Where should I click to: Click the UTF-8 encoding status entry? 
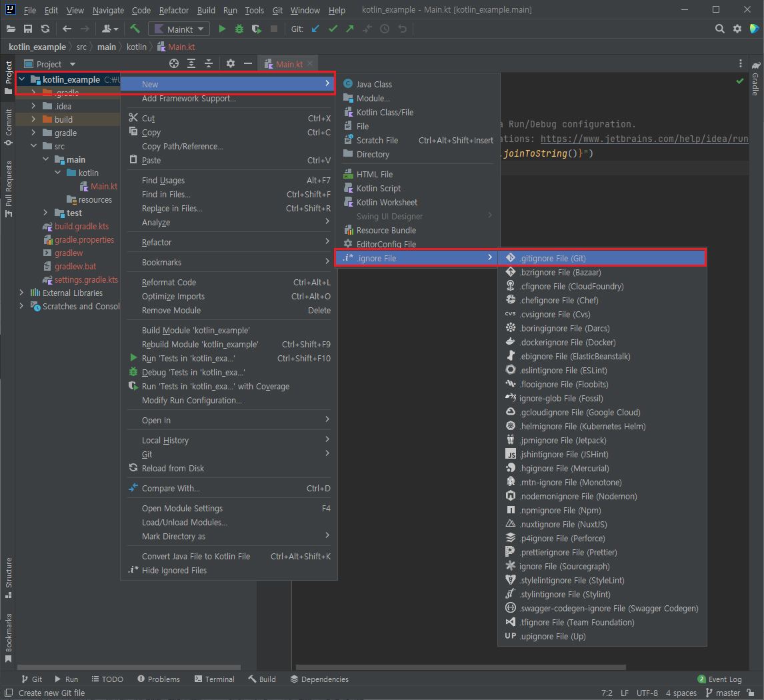click(647, 693)
